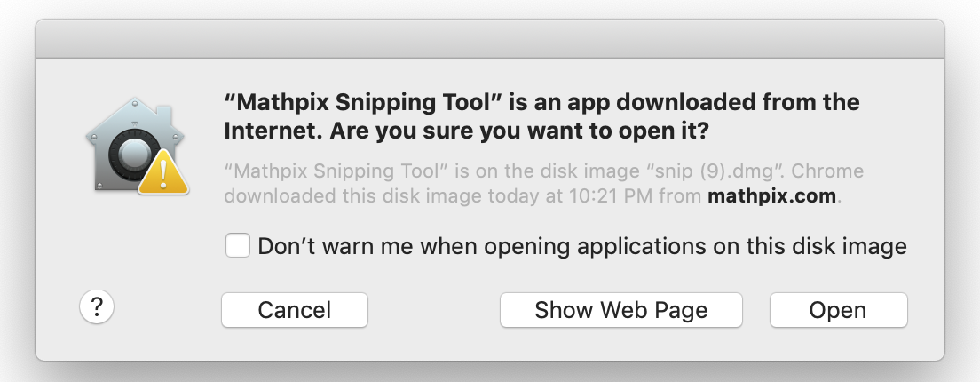
Task: Click the bold headline about Mathpix Snipping Tool
Action: point(541,117)
